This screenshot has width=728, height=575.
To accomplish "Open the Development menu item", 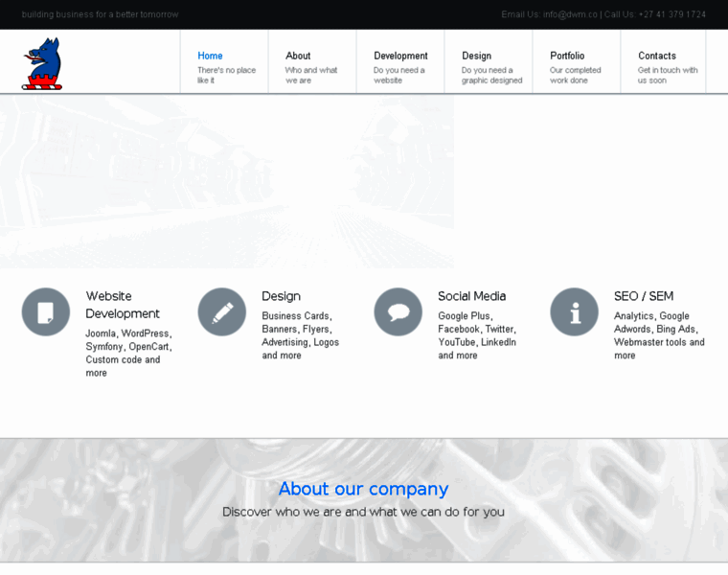I will [400, 56].
